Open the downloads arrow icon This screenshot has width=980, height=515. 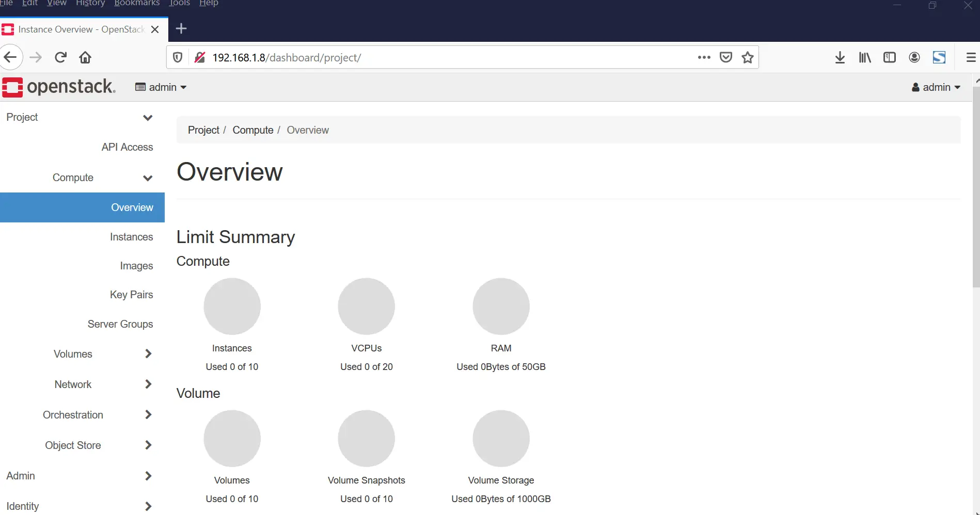pos(840,57)
